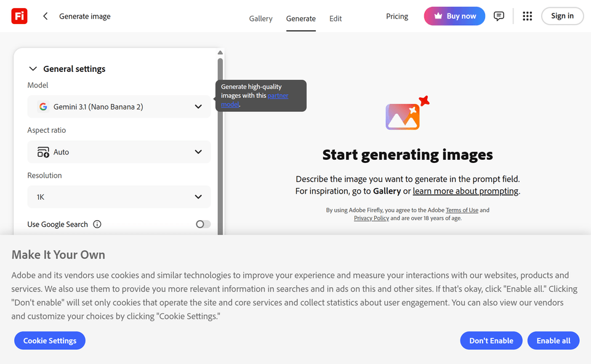The width and height of the screenshot is (591, 364).
Task: Click the settings panel scrollbar thumb
Action: [220, 145]
